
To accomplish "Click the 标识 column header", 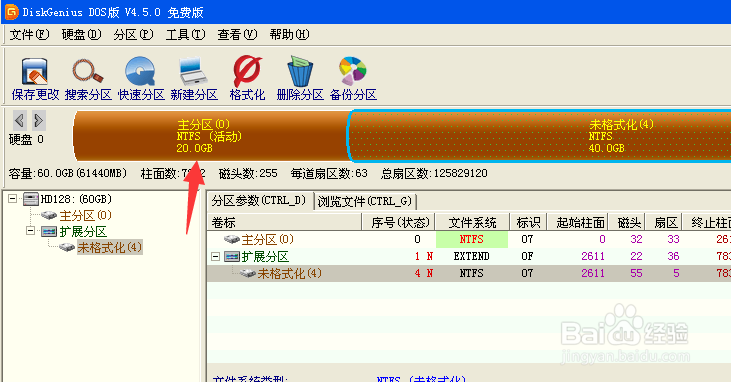I will (x=528, y=222).
